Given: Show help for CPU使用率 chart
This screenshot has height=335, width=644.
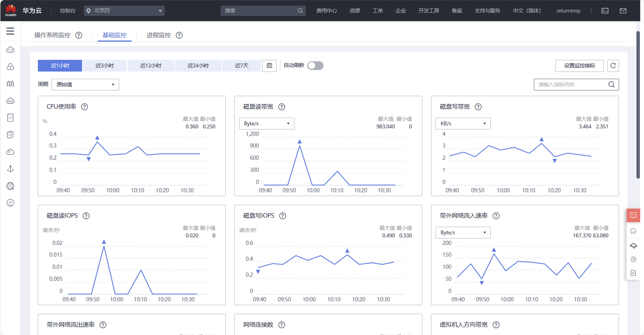Looking at the screenshot, I should pyautogui.click(x=85, y=107).
